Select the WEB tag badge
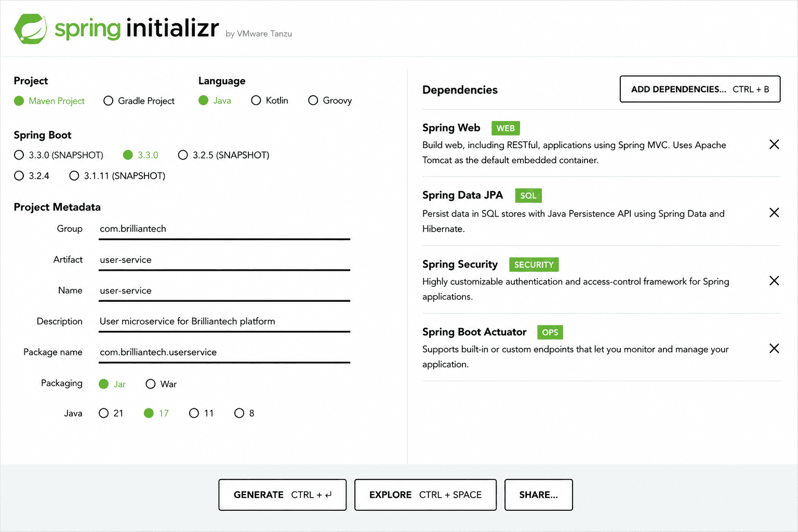The height and width of the screenshot is (532, 798). coord(506,128)
